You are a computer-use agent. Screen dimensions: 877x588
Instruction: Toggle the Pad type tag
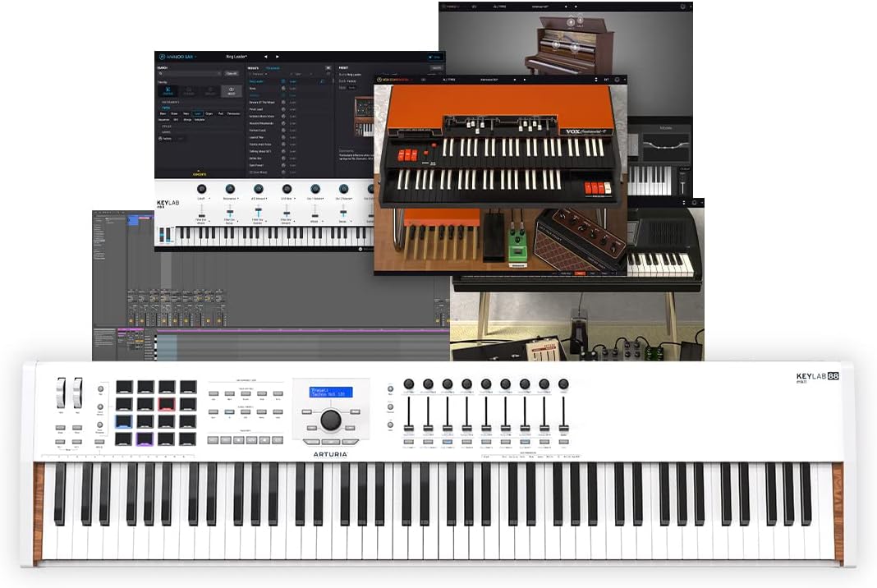click(x=221, y=113)
